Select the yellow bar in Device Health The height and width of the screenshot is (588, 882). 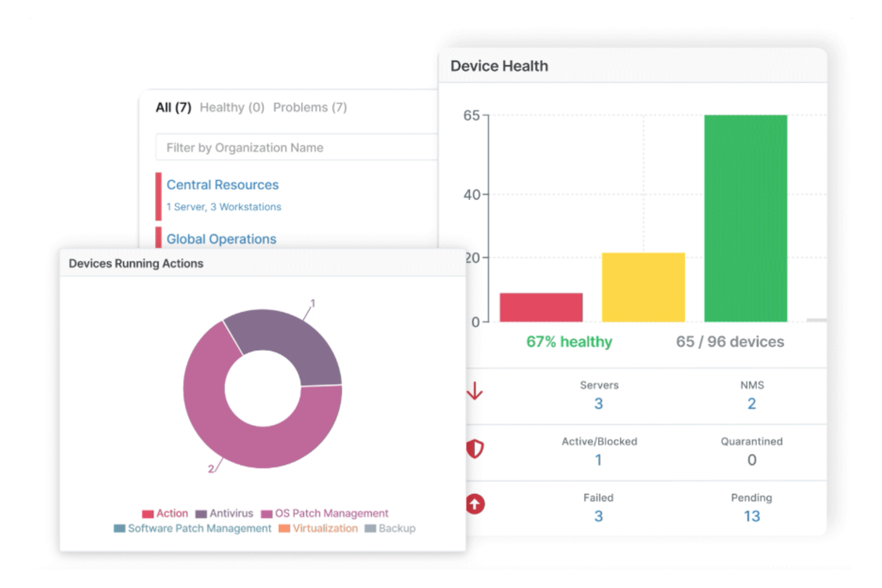[x=643, y=287]
